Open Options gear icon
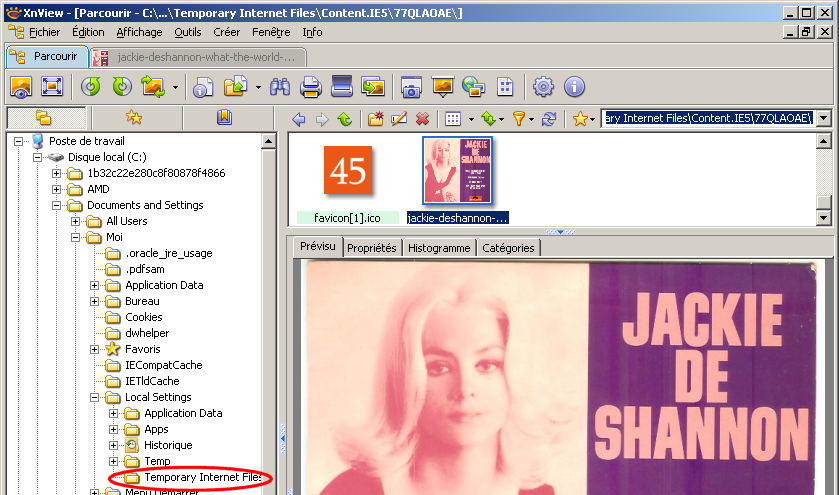 543,87
